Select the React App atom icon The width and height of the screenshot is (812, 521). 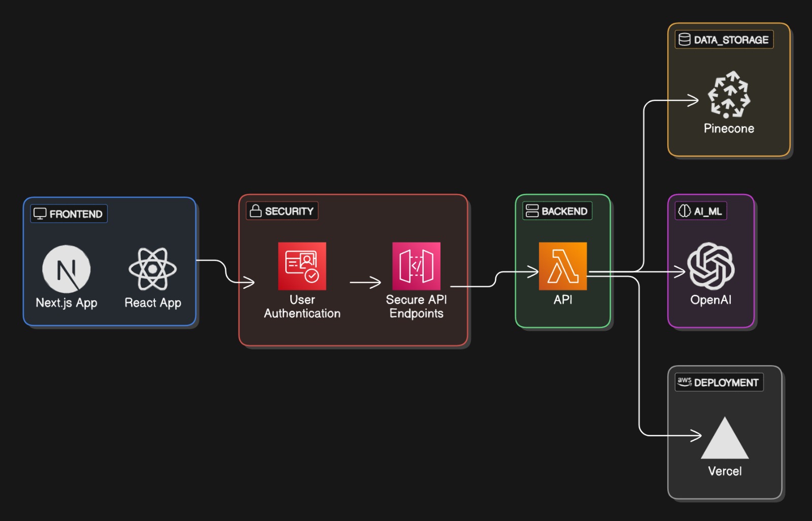coord(153,269)
